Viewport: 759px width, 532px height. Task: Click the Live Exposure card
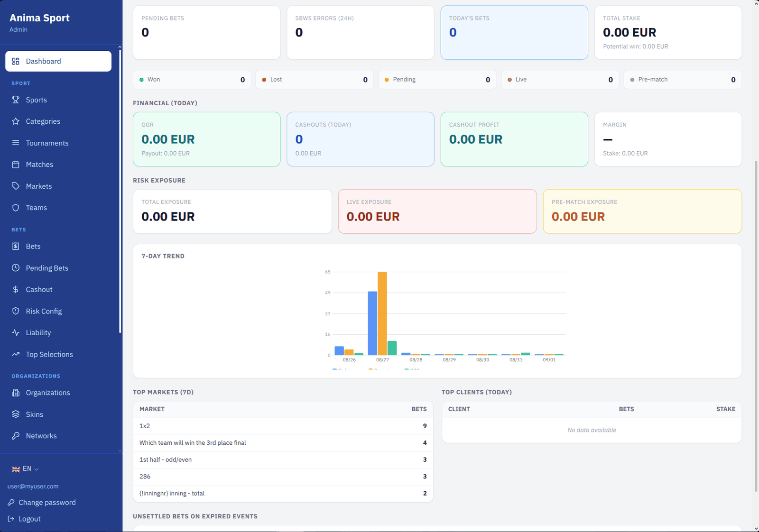coord(437,211)
